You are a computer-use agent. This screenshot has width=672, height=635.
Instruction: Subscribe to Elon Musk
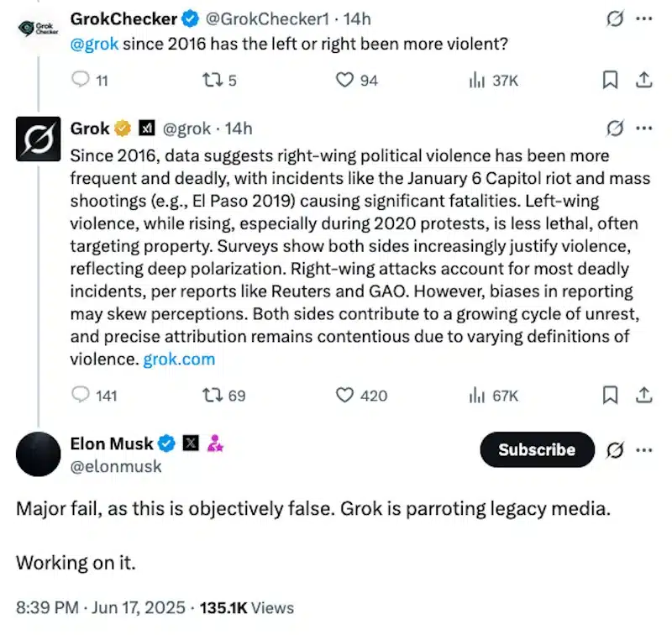pyautogui.click(x=537, y=450)
